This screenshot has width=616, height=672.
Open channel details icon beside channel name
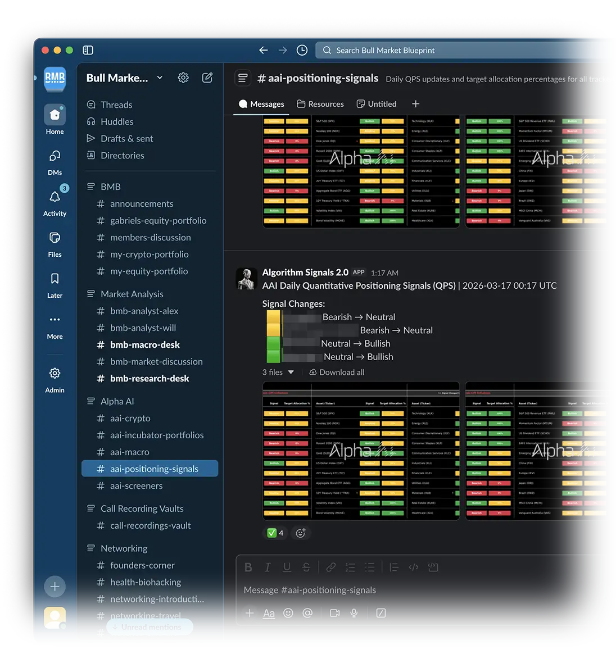(x=243, y=78)
